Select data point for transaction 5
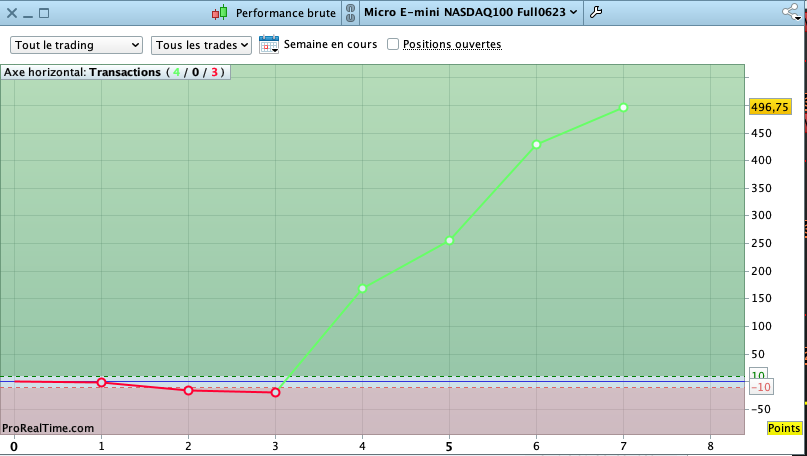This screenshot has width=807, height=456. pyautogui.click(x=449, y=240)
